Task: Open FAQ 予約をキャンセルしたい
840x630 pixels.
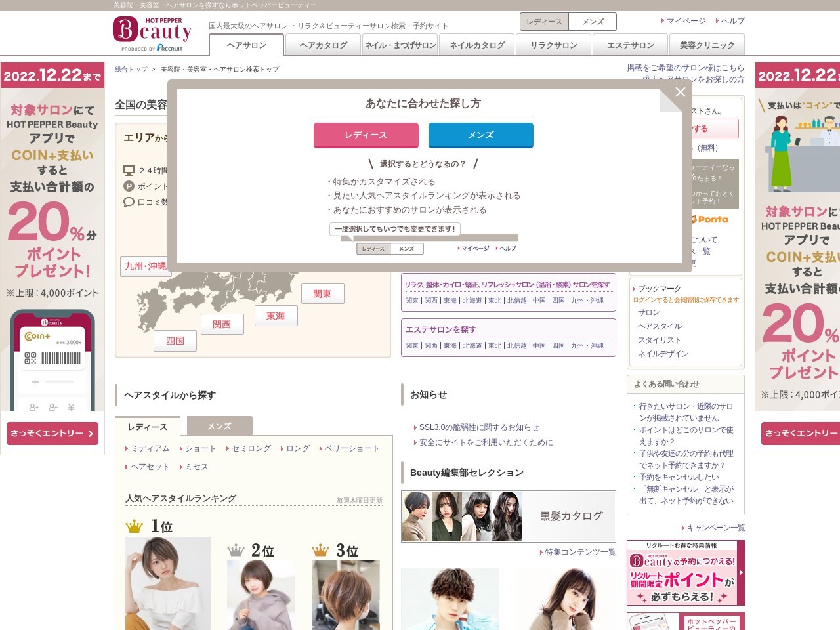Action: coord(679,477)
